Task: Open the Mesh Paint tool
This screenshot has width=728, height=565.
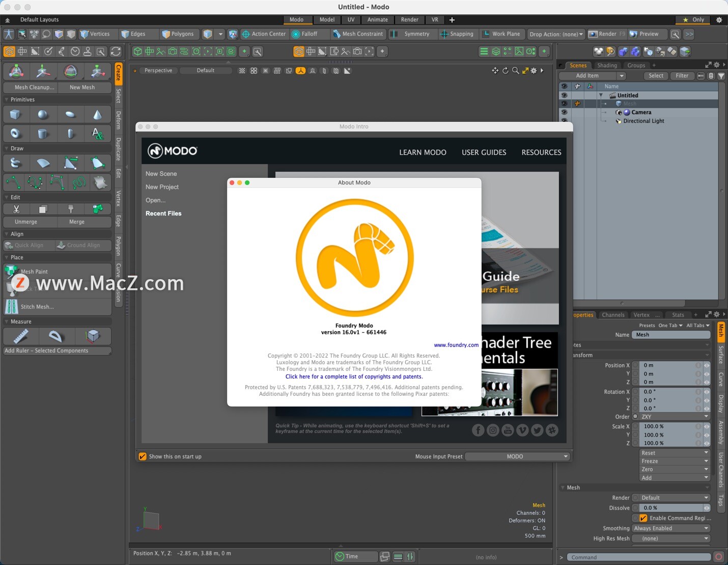Action: (x=58, y=272)
